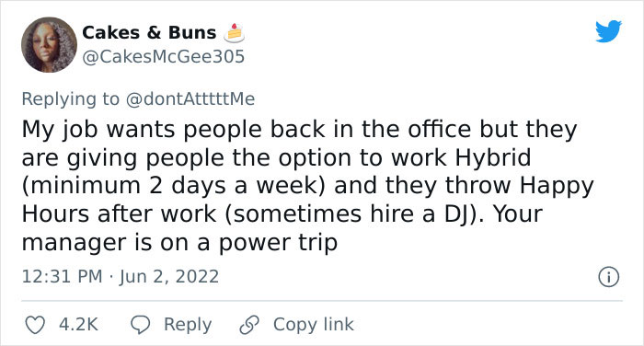This screenshot has width=644, height=346.
Task: Click the chain link icon
Action: pos(249,325)
